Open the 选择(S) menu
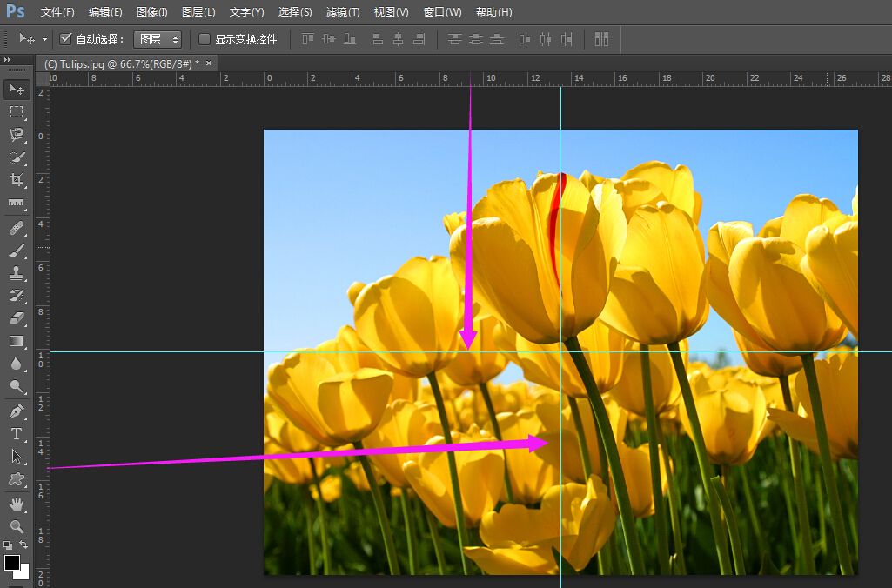The height and width of the screenshot is (588, 892). (295, 12)
